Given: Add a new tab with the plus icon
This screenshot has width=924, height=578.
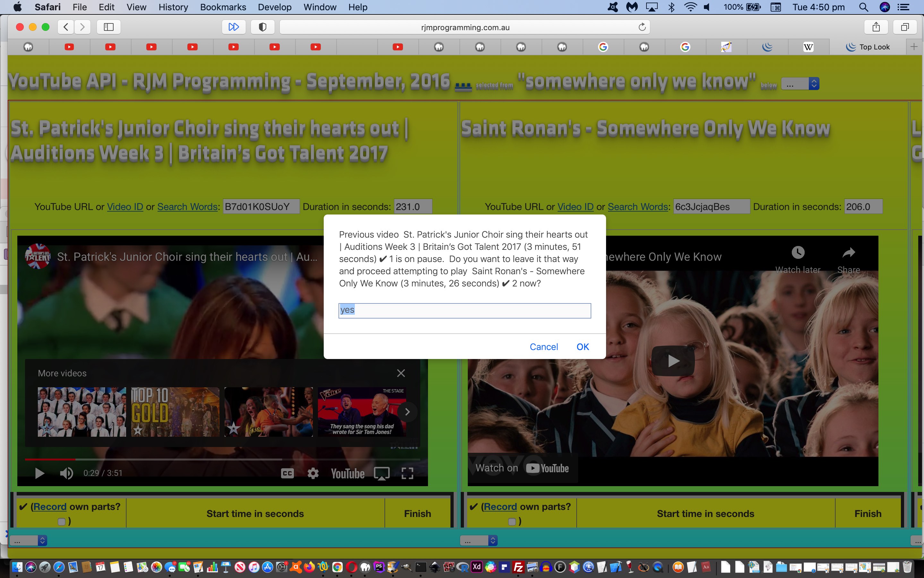Looking at the screenshot, I should (914, 47).
